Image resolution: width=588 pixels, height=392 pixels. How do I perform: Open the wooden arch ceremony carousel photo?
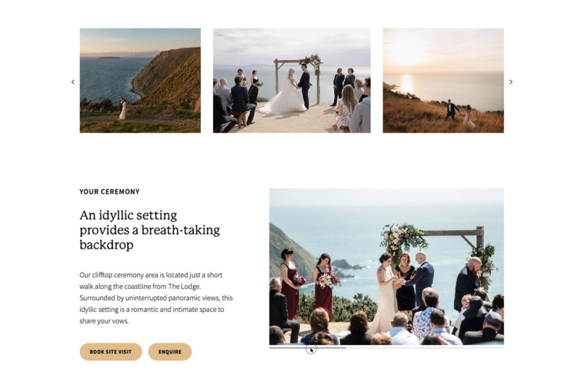[292, 80]
